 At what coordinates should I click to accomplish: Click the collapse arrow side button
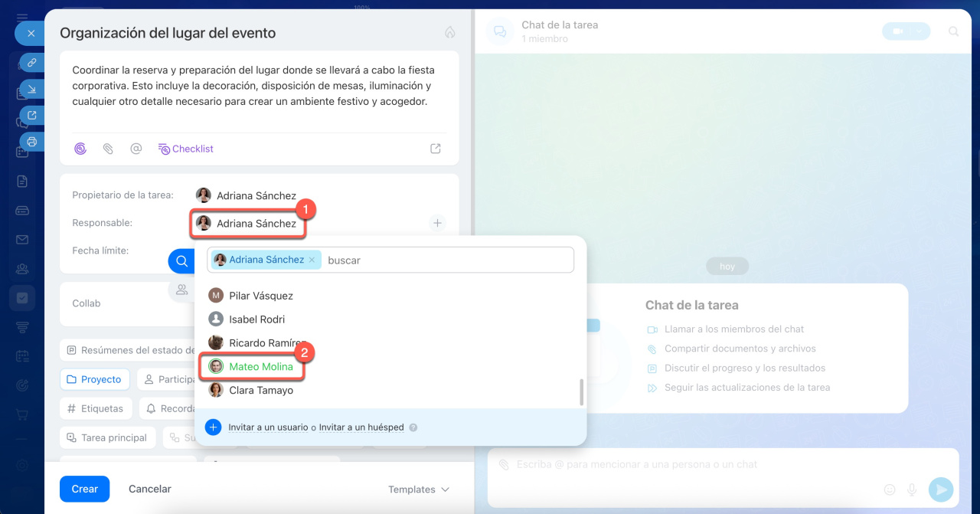[x=31, y=90]
